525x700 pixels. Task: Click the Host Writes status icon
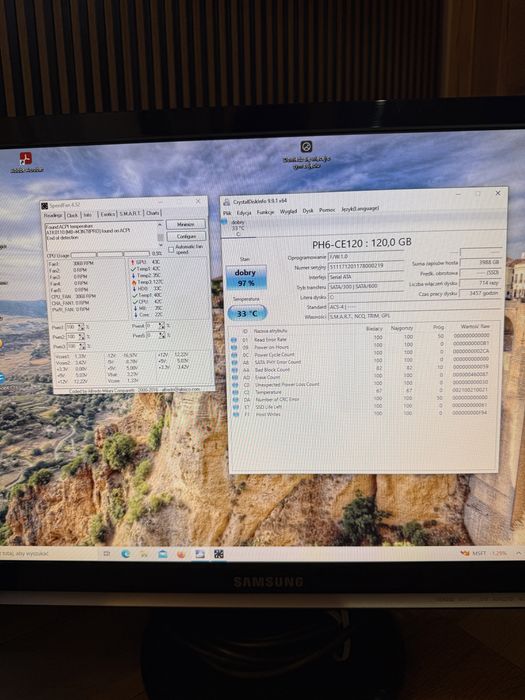coord(236,415)
